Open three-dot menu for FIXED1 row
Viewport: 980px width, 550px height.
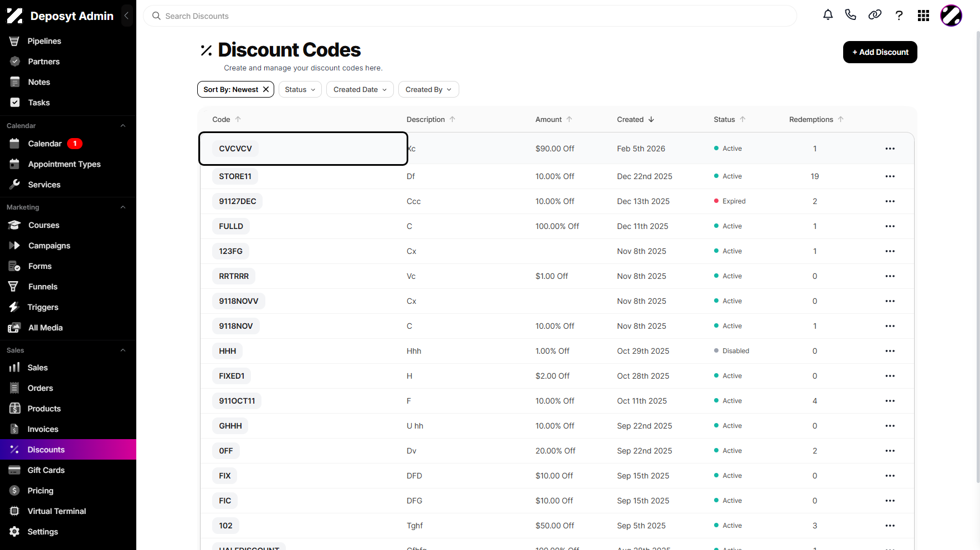click(x=890, y=376)
